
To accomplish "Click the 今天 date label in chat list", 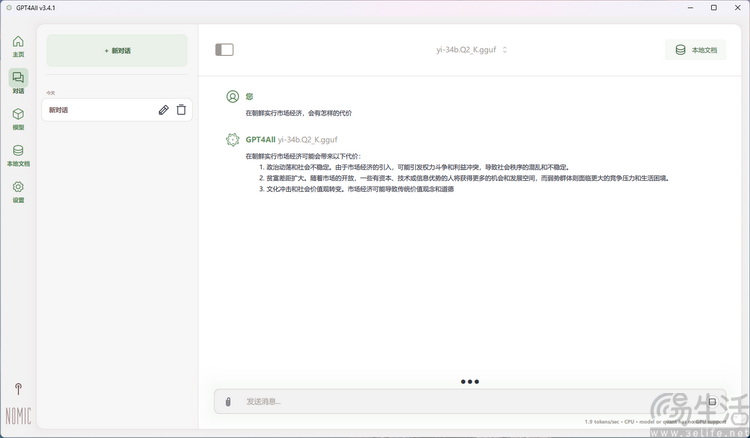I will point(51,93).
